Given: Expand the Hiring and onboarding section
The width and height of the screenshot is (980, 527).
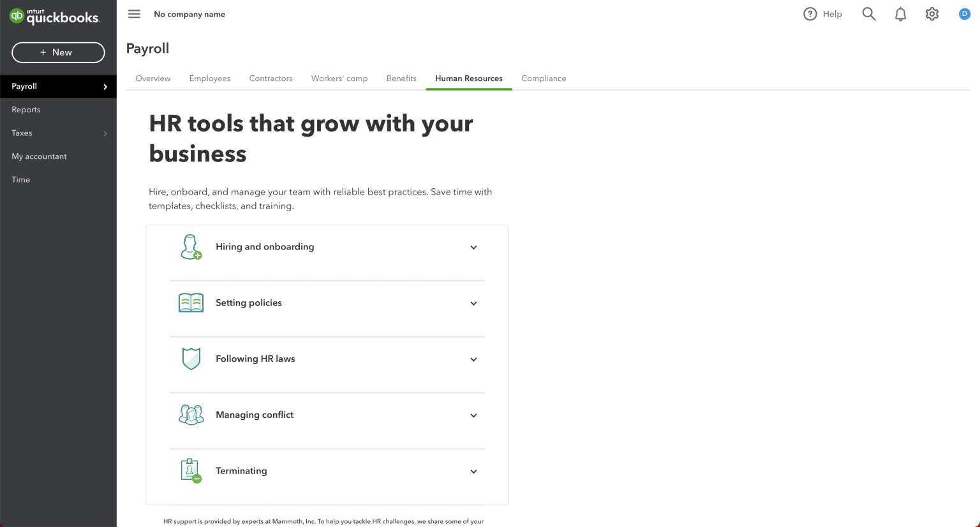Looking at the screenshot, I should [473, 247].
